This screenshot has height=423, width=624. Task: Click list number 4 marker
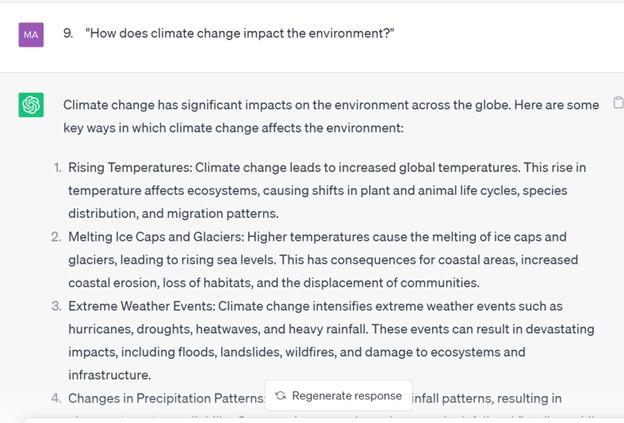57,398
